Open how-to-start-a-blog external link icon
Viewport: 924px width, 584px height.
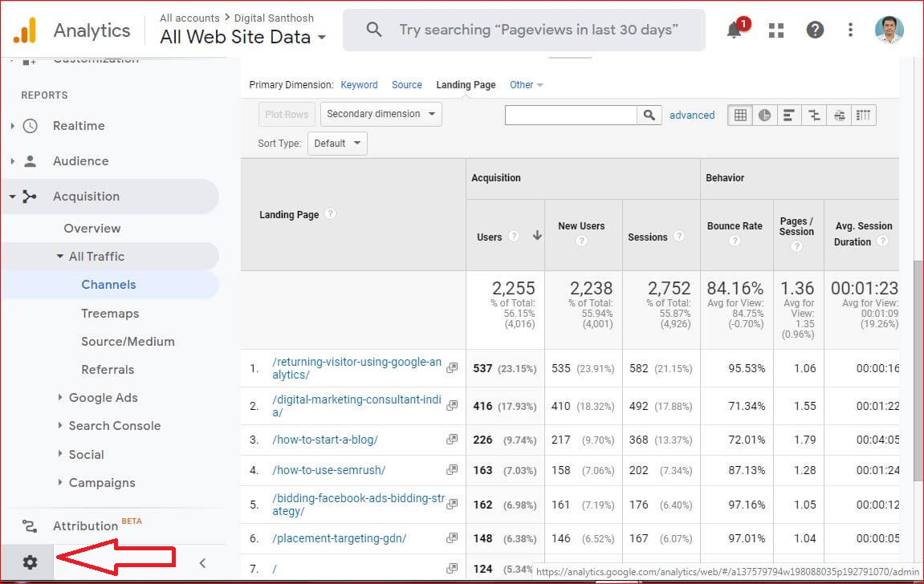pyautogui.click(x=452, y=439)
